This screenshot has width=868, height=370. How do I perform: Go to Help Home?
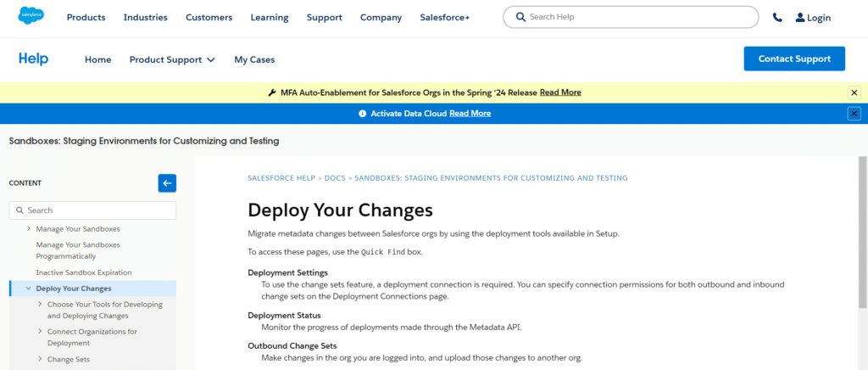pos(98,59)
